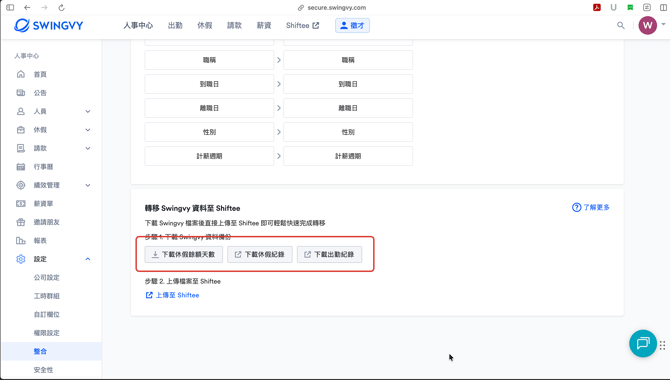Go forward with the browser forward arrow
Viewport: 670px width, 380px height.
tap(44, 8)
